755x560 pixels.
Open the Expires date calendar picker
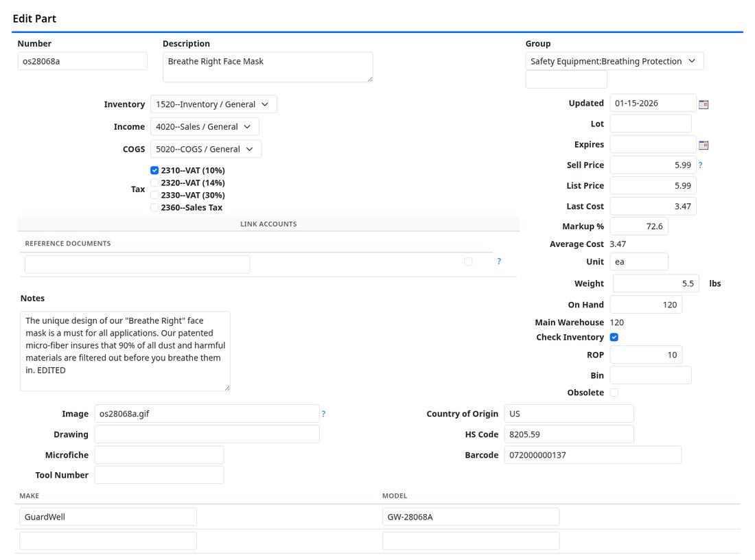pos(704,145)
